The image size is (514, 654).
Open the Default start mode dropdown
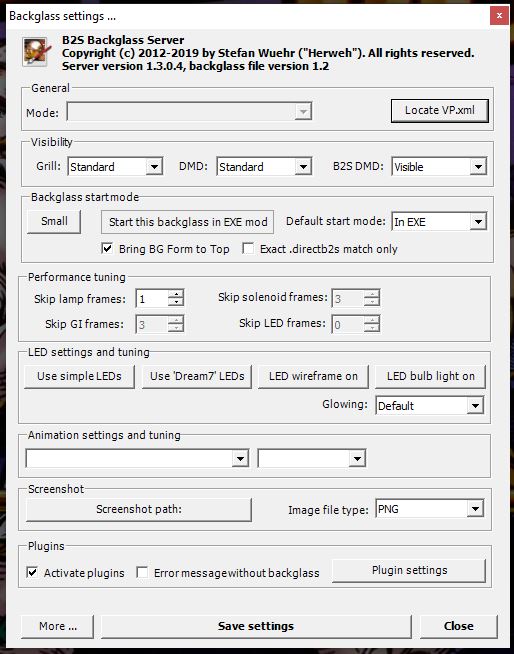(439, 221)
